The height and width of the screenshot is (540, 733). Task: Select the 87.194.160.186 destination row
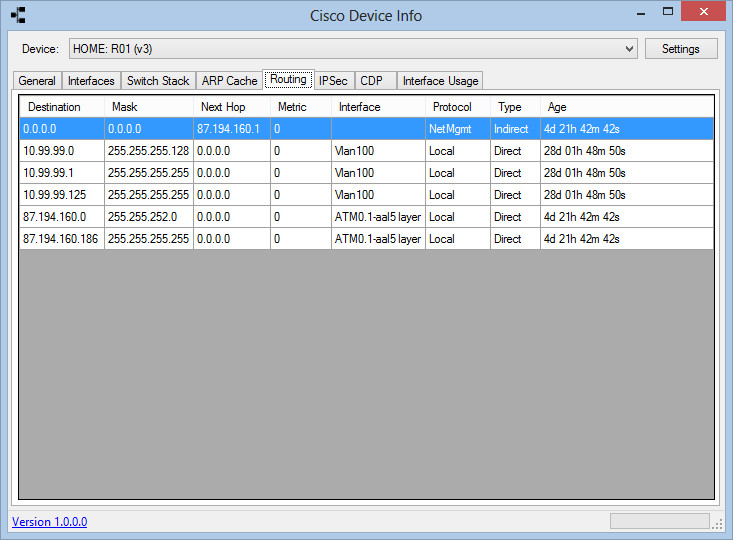click(x=62, y=239)
